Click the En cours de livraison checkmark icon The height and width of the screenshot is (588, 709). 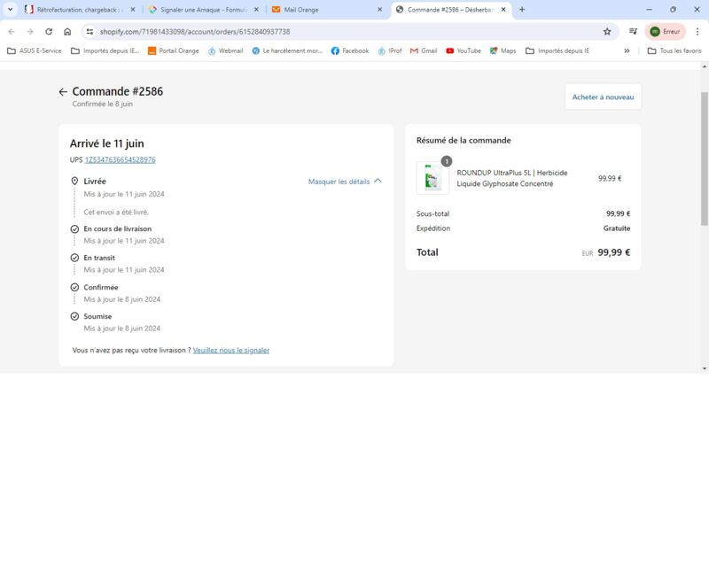[x=74, y=229]
